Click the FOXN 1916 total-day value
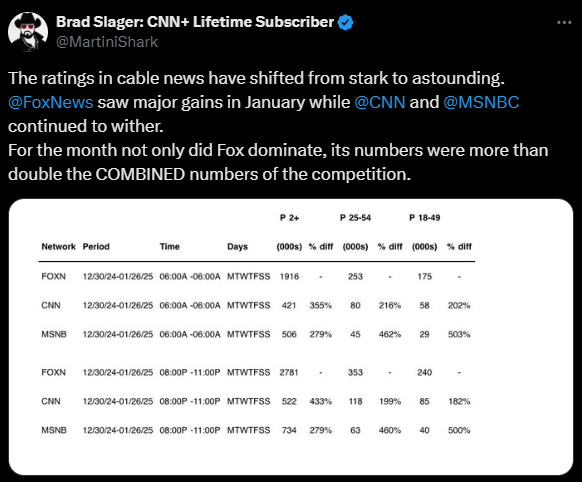582x482 pixels. click(x=289, y=276)
